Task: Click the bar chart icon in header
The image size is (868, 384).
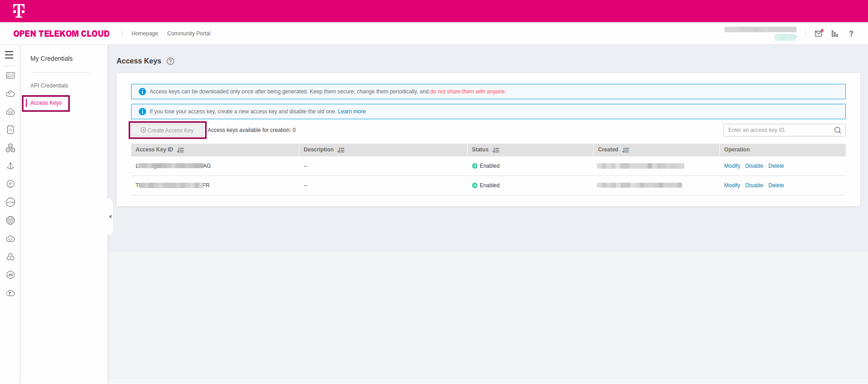Action: [834, 34]
